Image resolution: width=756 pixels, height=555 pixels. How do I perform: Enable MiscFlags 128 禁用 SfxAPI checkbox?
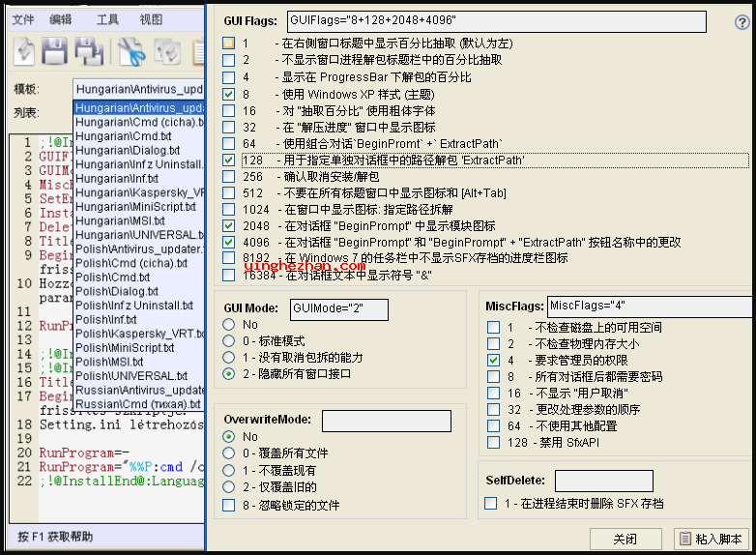[x=493, y=443]
